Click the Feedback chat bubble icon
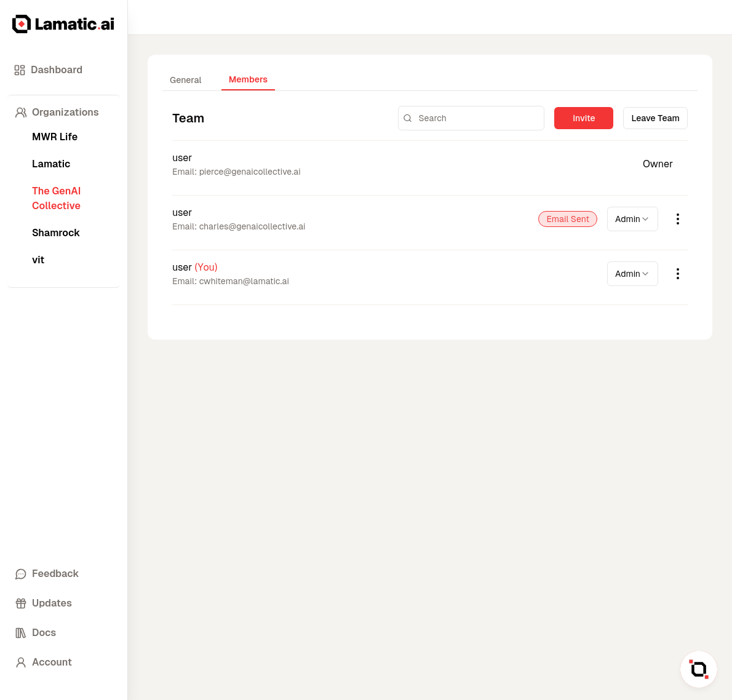This screenshot has width=732, height=700. (x=21, y=574)
